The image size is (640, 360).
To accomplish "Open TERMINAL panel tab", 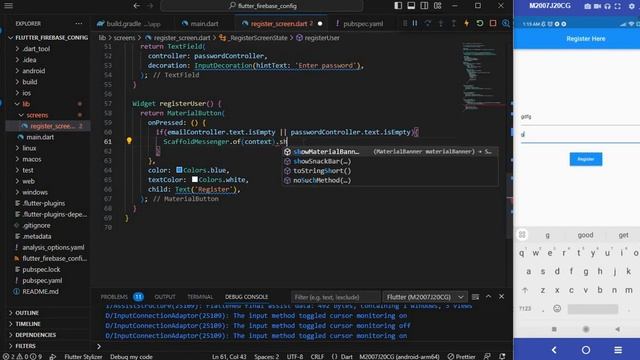I will click(200, 297).
